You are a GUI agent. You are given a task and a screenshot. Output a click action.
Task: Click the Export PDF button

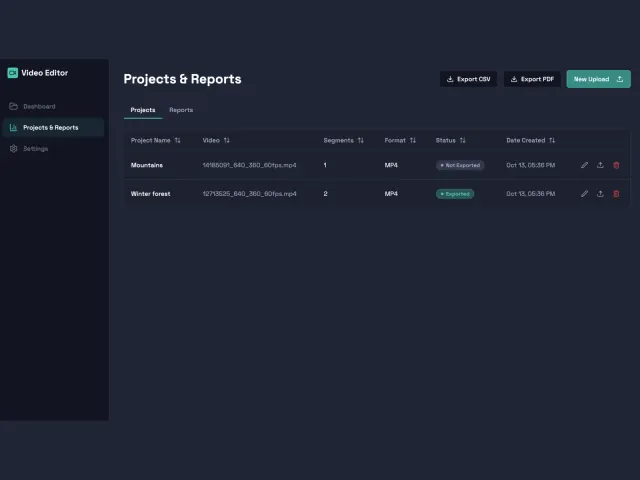(532, 79)
